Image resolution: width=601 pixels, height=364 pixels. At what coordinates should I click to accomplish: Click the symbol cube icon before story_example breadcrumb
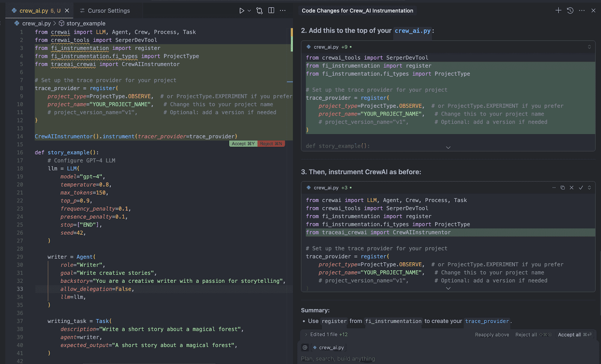click(62, 23)
